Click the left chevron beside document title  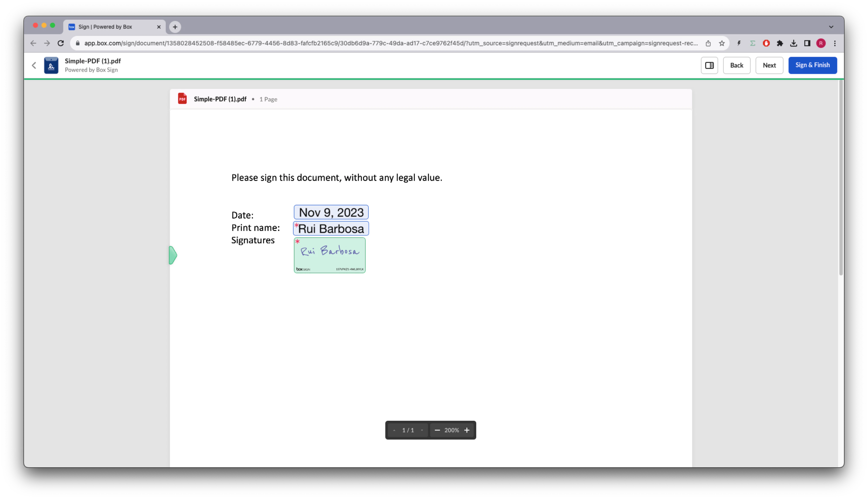tap(34, 65)
